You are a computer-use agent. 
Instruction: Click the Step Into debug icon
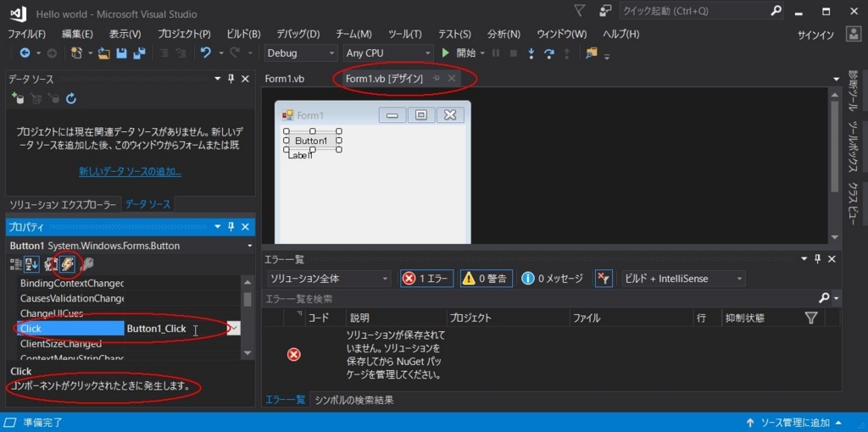pyautogui.click(x=531, y=53)
